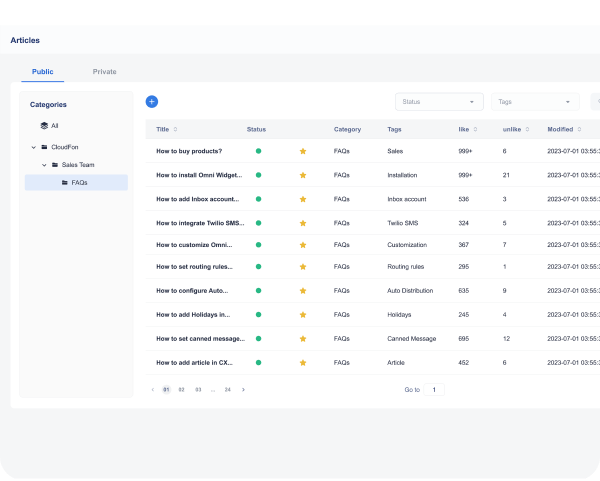Select the All categories stack icon
600x481 pixels.
point(44,126)
